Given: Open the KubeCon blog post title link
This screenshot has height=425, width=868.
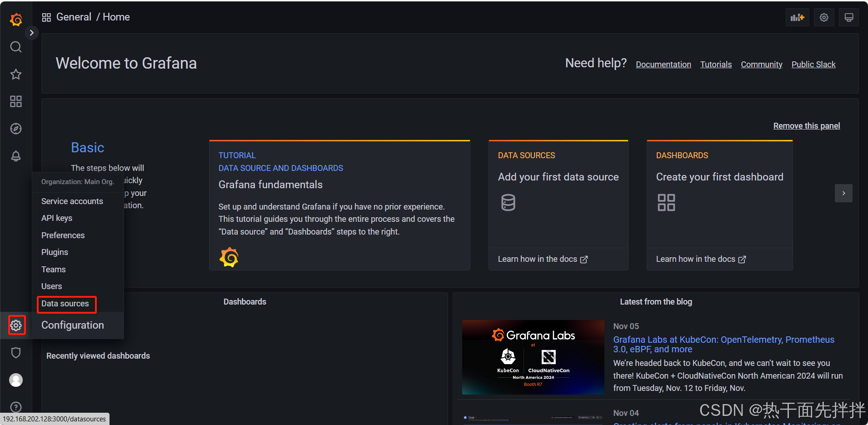Looking at the screenshot, I should click(723, 345).
